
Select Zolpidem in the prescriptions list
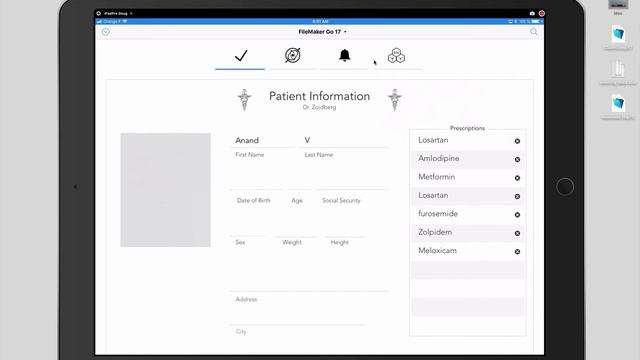(x=468, y=232)
